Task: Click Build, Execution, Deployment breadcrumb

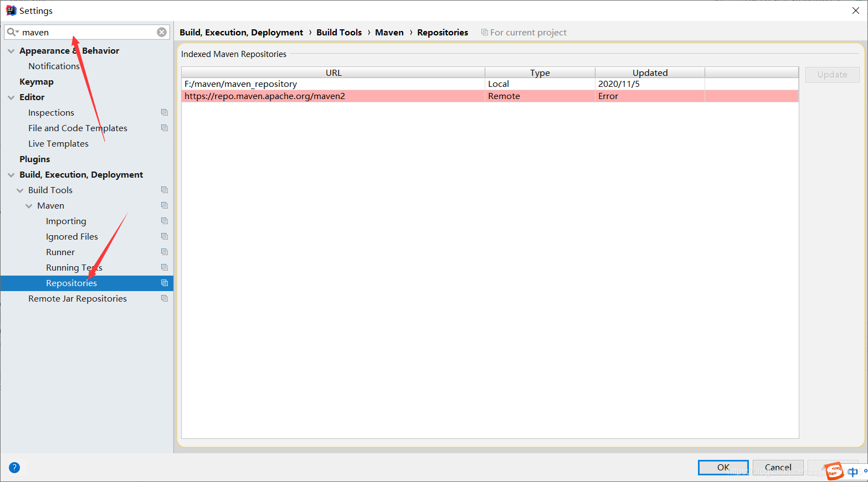Action: 241,32
